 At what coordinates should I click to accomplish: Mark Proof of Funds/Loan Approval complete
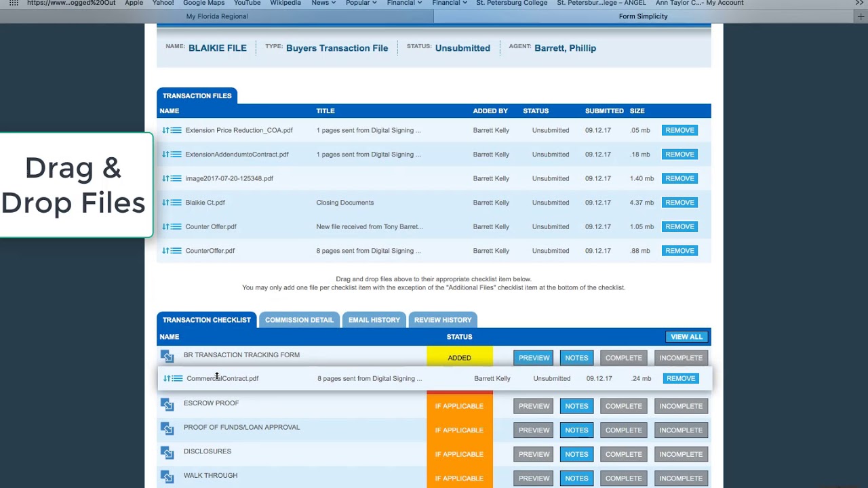click(x=623, y=430)
